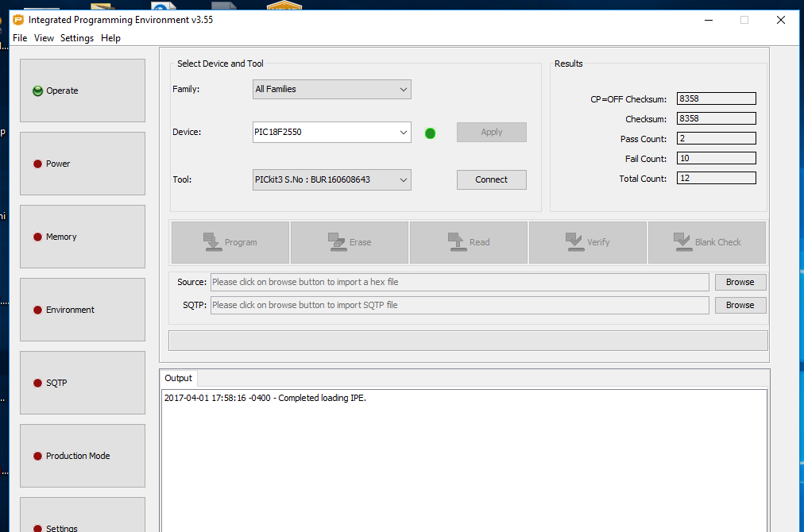Click the Source hex file field
The height and width of the screenshot is (532, 804).
[460, 283]
